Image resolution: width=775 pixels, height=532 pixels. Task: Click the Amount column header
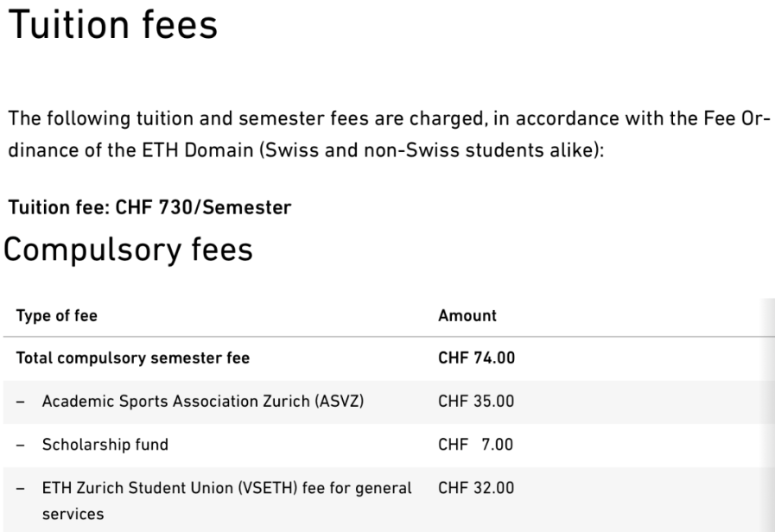pyautogui.click(x=467, y=315)
